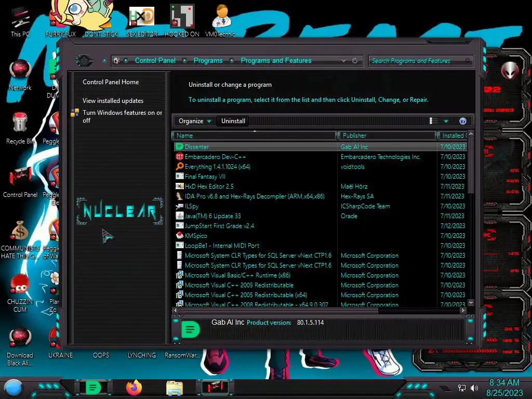Click the Hex-Rays SA publisher cell
This screenshot has width=532, height=399.
[357, 196]
